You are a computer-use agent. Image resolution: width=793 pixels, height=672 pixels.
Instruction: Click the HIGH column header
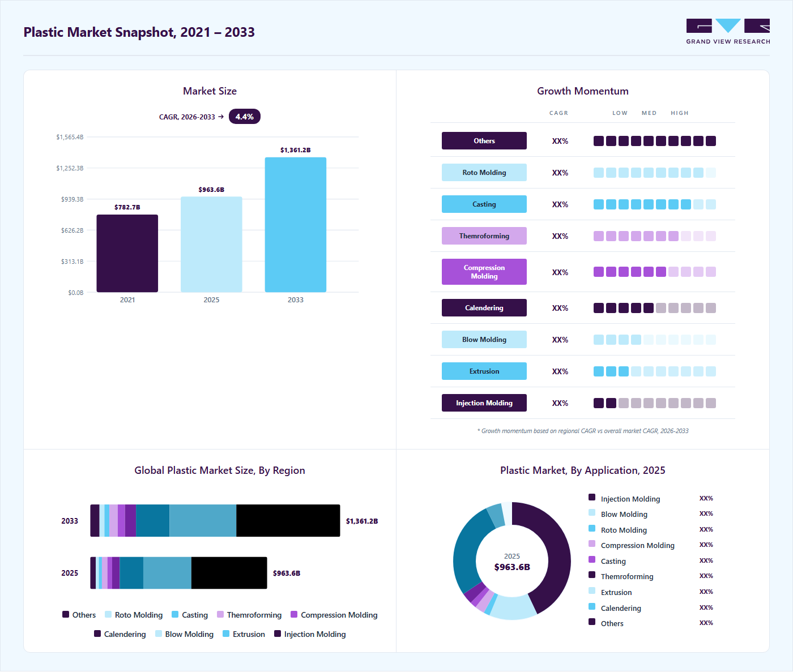pyautogui.click(x=680, y=113)
